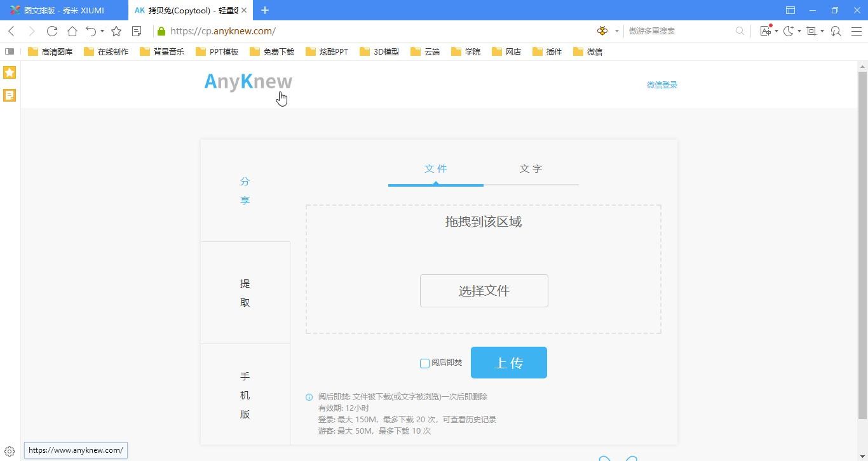Viewport: 868px width, 461px height.
Task: Click the 傲游多重搜索 search input field
Action: pyautogui.click(x=680, y=31)
